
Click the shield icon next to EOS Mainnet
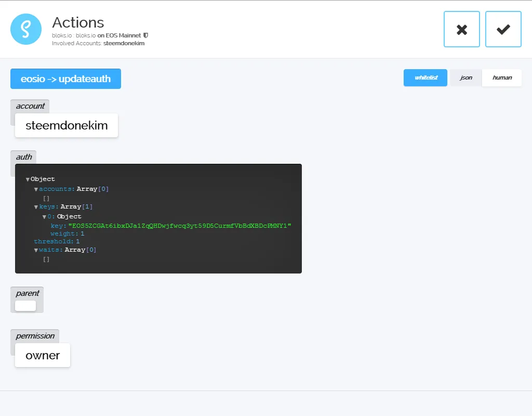(x=145, y=35)
